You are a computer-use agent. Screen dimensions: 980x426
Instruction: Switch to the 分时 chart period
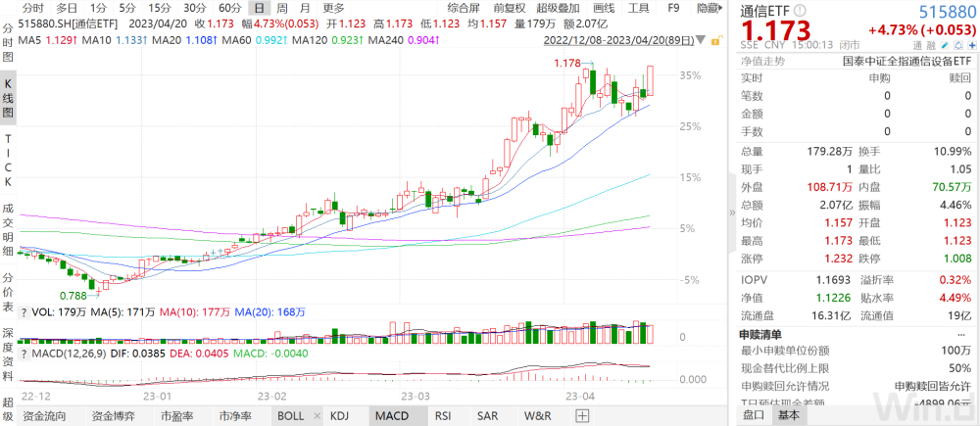click(x=32, y=8)
